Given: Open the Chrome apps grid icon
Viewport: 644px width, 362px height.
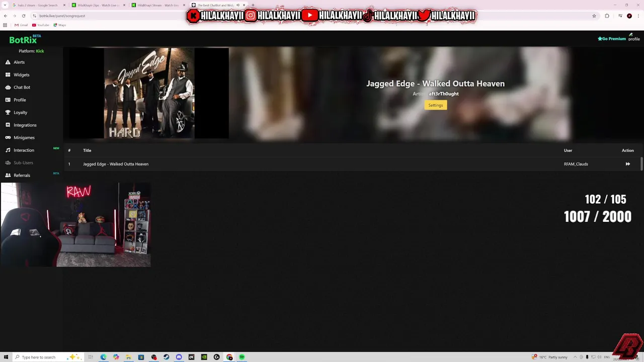Looking at the screenshot, I should (x=5, y=25).
